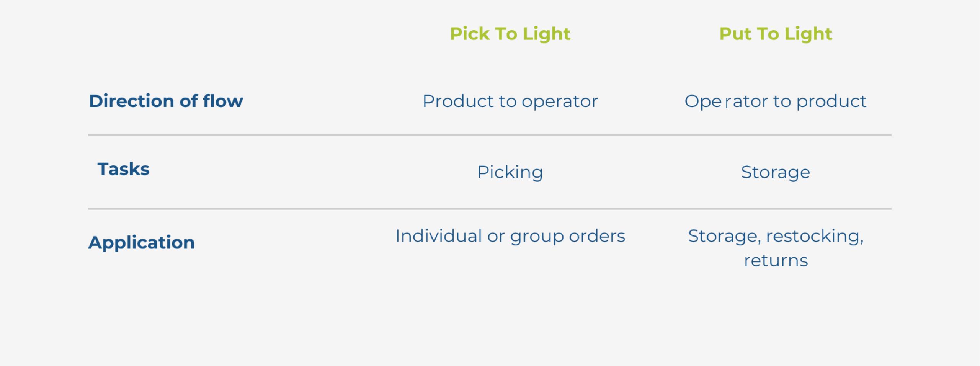Click the word returns under Put To Light
The height and width of the screenshot is (366, 980).
point(776,261)
